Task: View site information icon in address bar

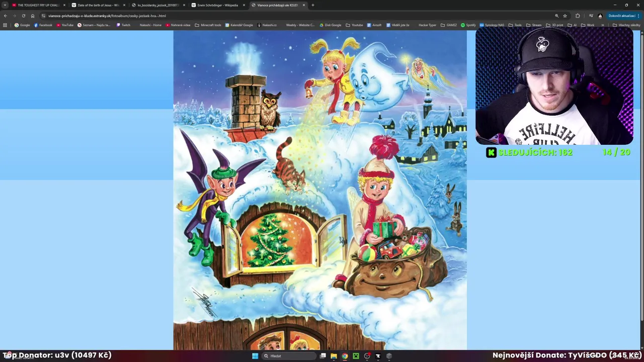Action: [43, 16]
